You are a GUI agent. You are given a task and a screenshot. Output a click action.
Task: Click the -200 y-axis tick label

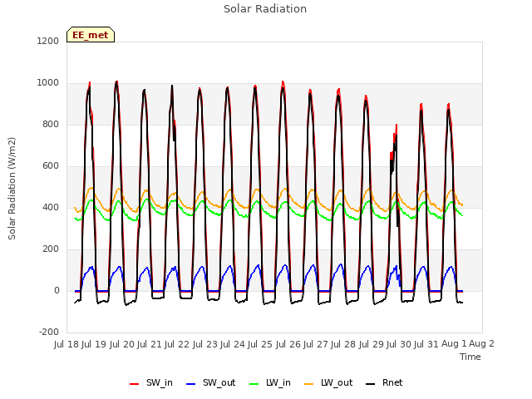coord(49,332)
